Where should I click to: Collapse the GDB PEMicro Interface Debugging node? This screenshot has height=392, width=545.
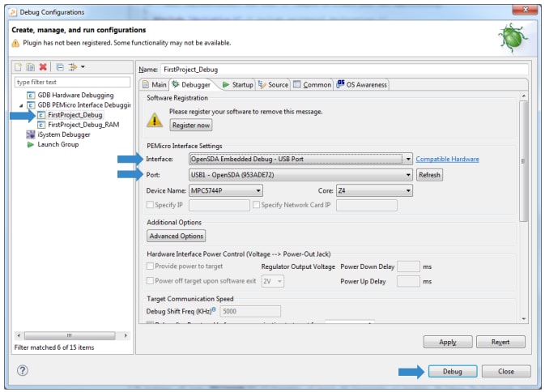(22, 105)
